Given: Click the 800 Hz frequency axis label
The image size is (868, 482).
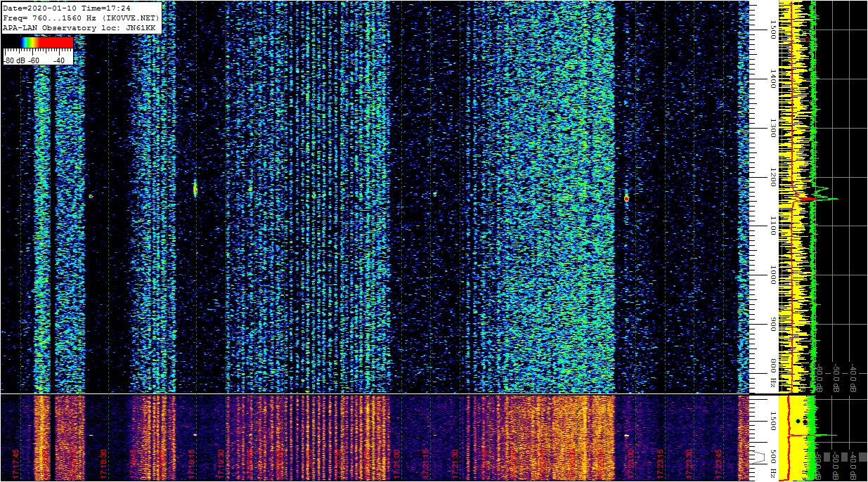Looking at the screenshot, I should click(x=772, y=374).
